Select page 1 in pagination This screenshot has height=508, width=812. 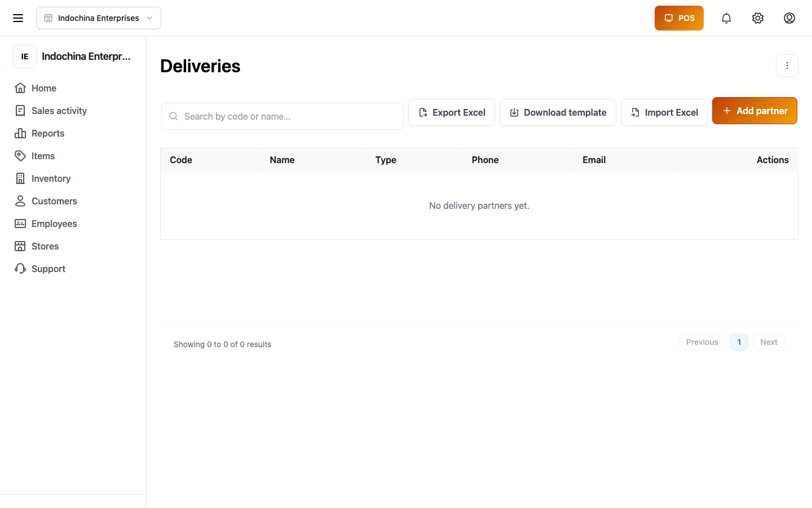coord(739,342)
